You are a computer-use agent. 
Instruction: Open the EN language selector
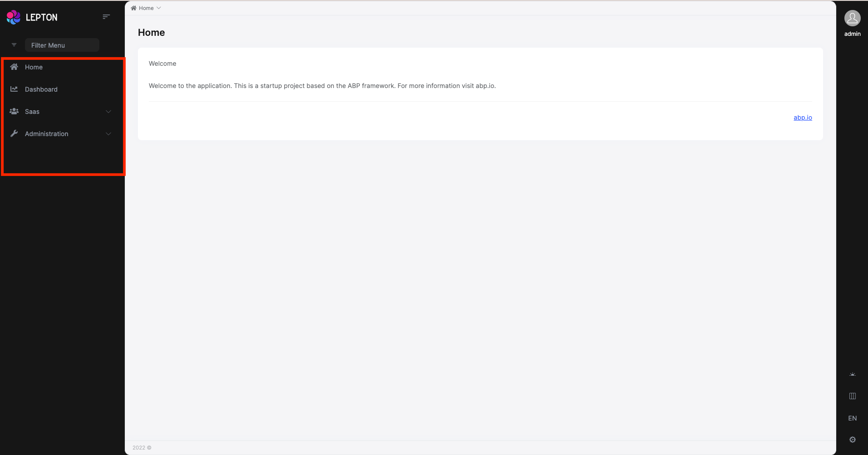coord(853,418)
